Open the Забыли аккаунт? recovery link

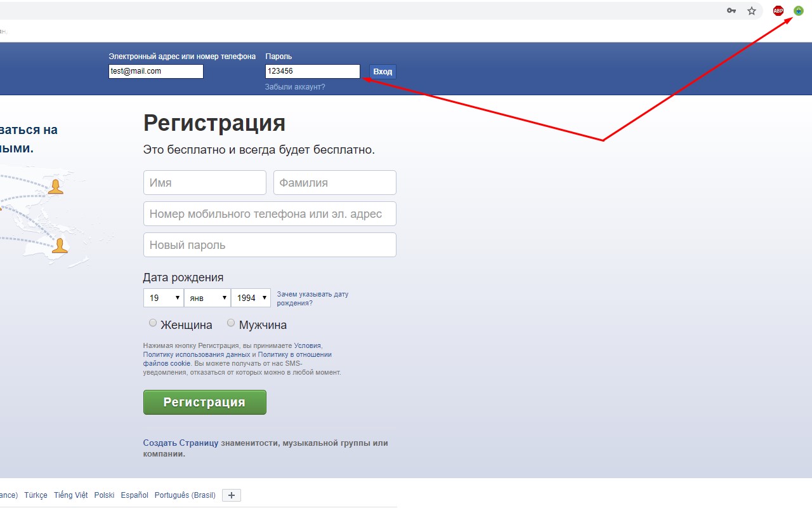pyautogui.click(x=294, y=87)
